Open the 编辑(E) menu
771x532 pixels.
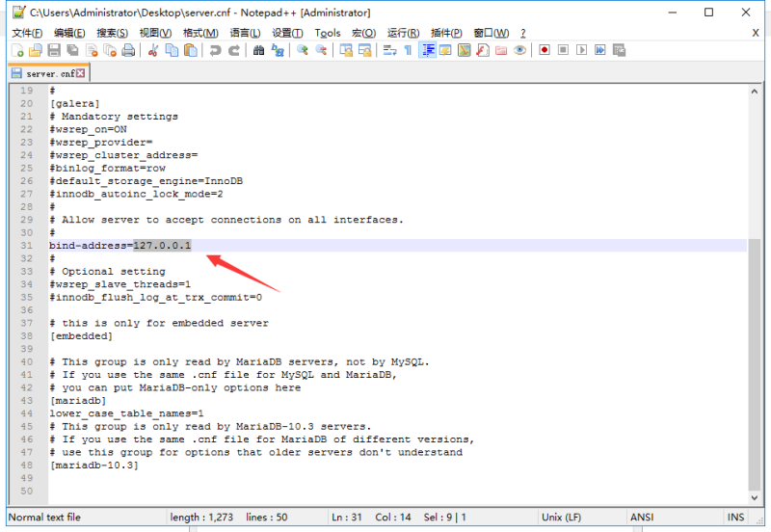point(69,33)
